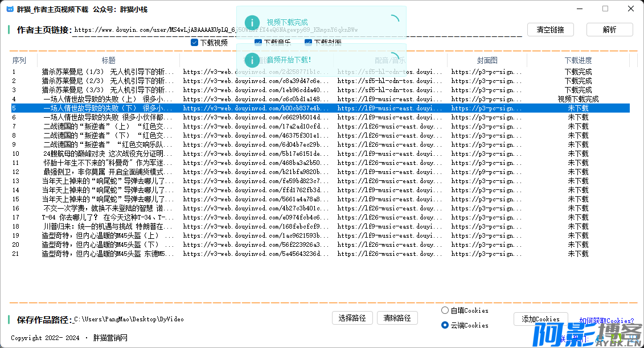
Task: Click video link ending ffd1762fb3d in row 14
Action: (256, 190)
